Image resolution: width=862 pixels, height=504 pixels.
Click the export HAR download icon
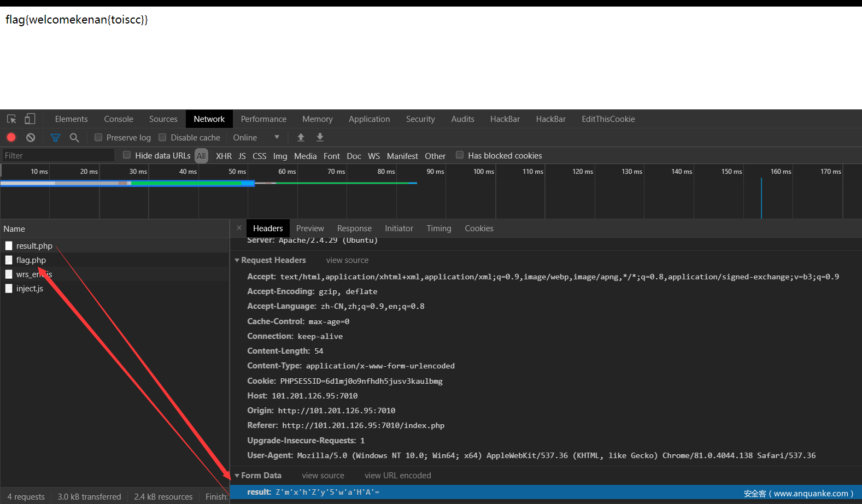tap(320, 138)
